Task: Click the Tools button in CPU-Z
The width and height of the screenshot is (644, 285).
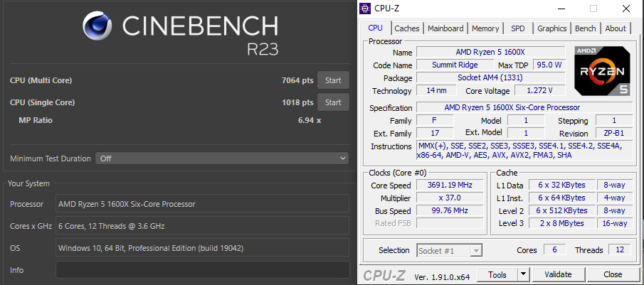Action: coord(497,274)
